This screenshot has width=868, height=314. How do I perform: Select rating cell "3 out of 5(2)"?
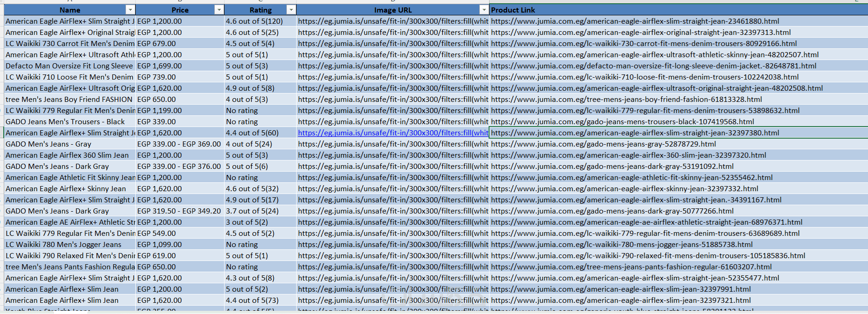click(x=260, y=222)
